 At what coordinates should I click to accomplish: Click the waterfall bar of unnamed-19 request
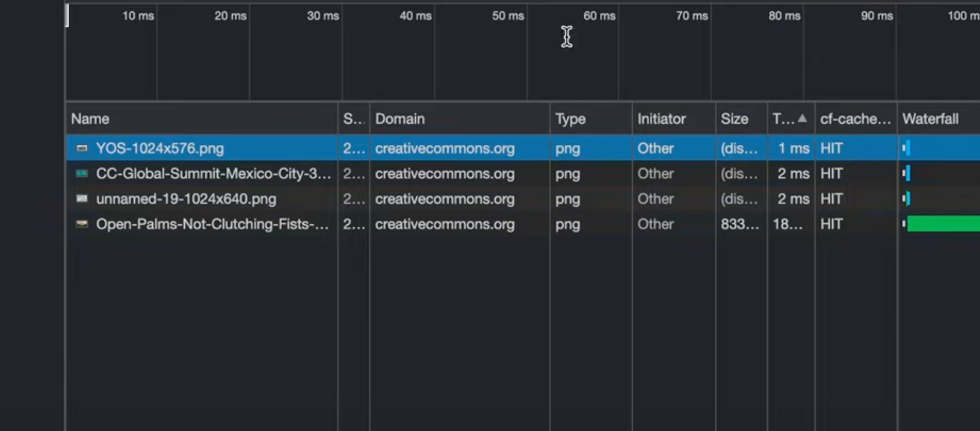[x=906, y=199]
